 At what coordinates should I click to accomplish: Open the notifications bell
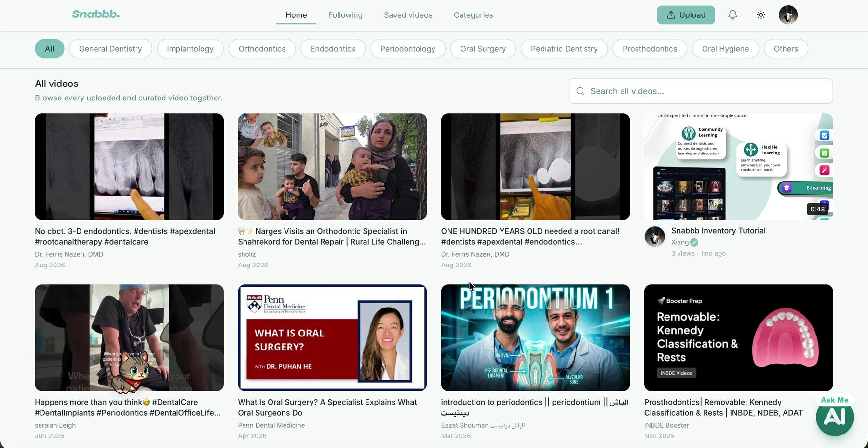tap(732, 15)
